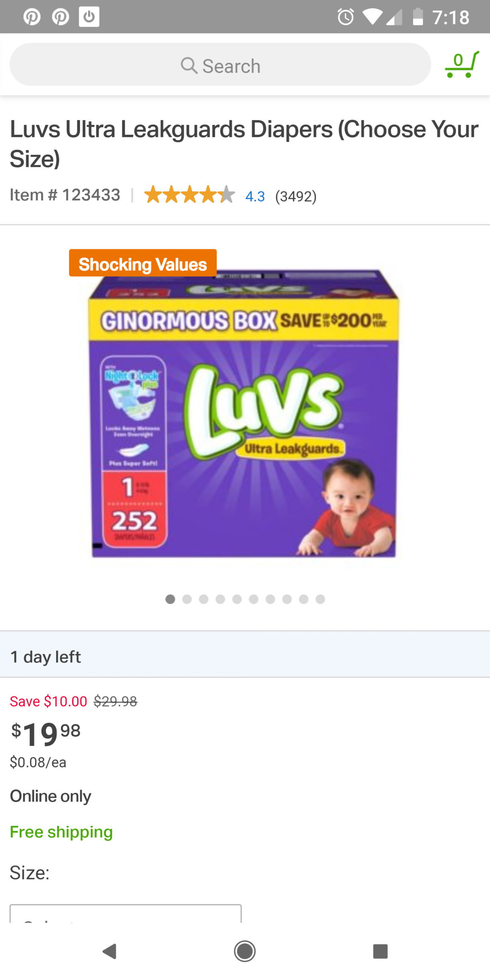This screenshot has width=490, height=980.
Task: Open the Size select dropdown
Action: (126, 914)
